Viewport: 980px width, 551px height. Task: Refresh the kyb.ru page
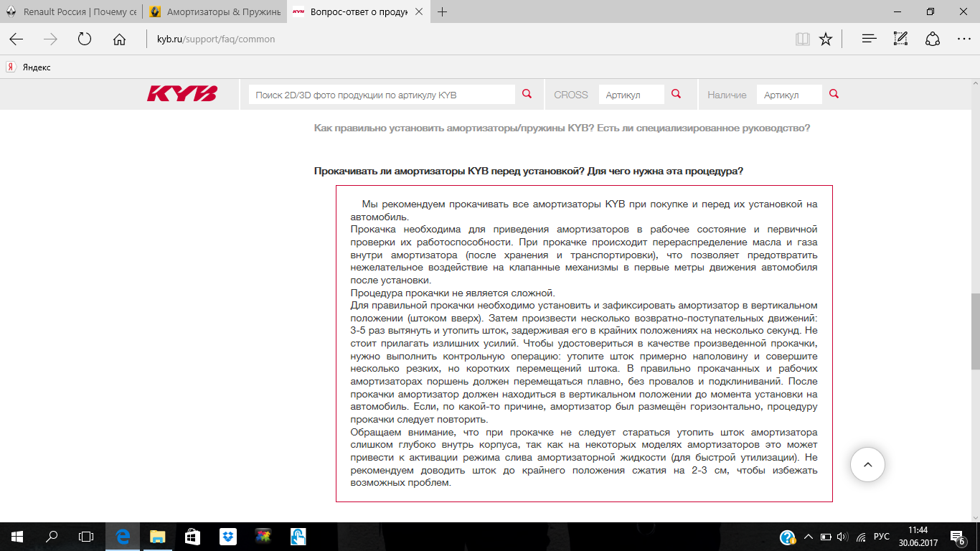[x=85, y=39]
